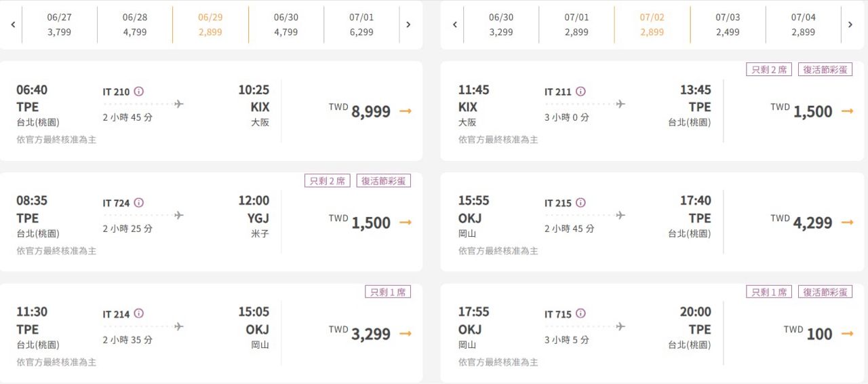Click info icon next to flight IT 211

tap(580, 92)
